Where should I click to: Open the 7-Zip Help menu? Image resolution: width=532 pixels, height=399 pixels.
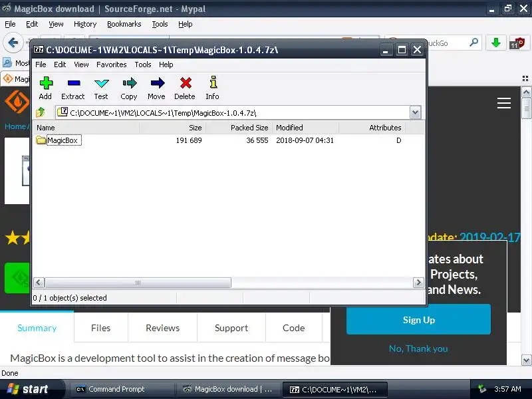coord(166,65)
